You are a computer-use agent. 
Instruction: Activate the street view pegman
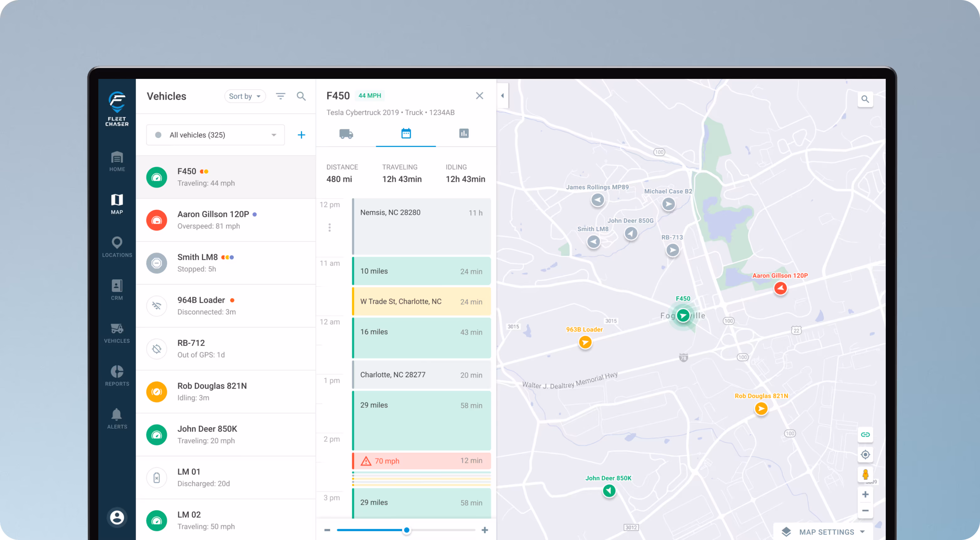[865, 474]
